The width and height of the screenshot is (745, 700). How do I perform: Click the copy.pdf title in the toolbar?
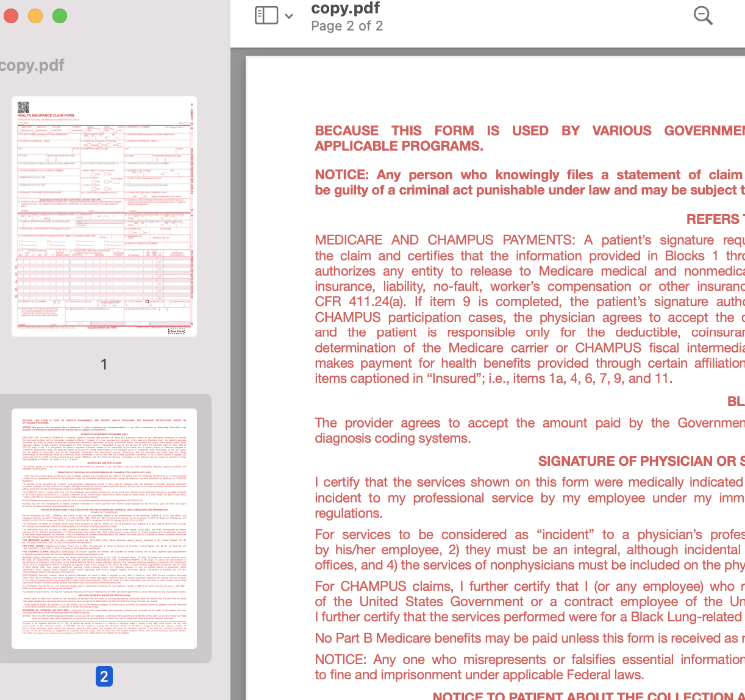pos(346,9)
